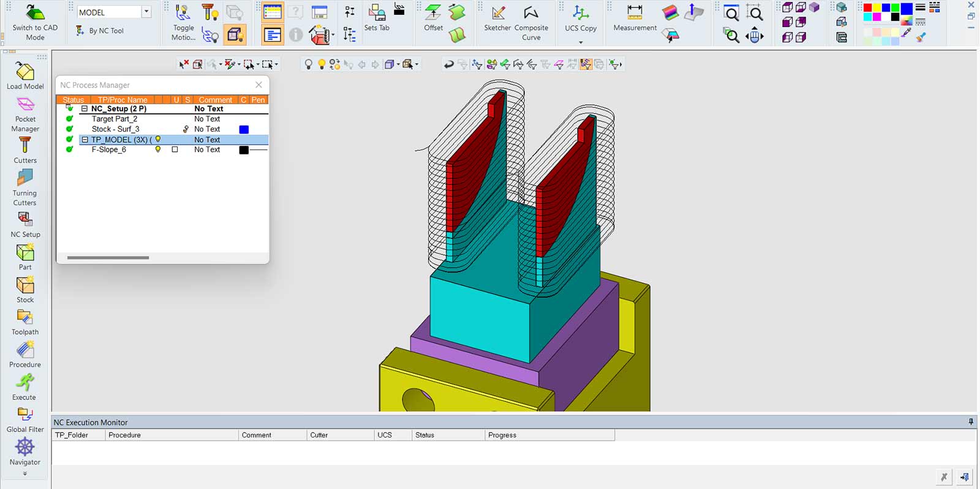Viewport: 980px width, 489px height.
Task: Click Switch to CAD Mode button
Action: [x=35, y=22]
